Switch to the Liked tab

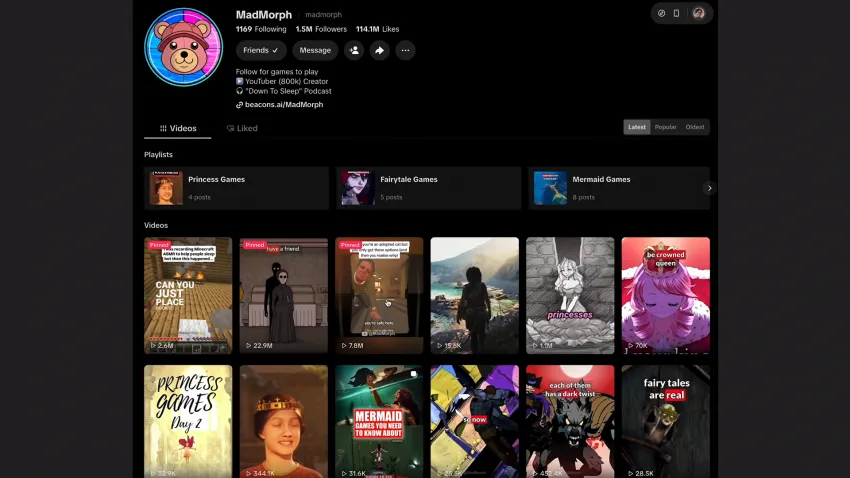tap(242, 128)
